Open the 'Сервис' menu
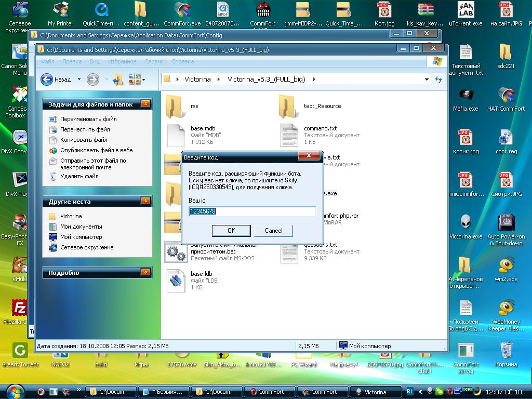Viewport: 532px width, 399px height. point(154,61)
